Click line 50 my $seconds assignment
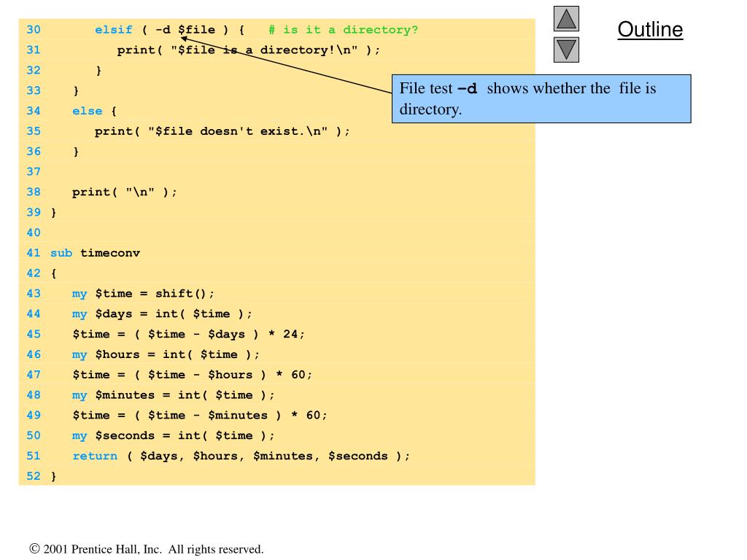This screenshot has height=560, width=747. click(174, 436)
